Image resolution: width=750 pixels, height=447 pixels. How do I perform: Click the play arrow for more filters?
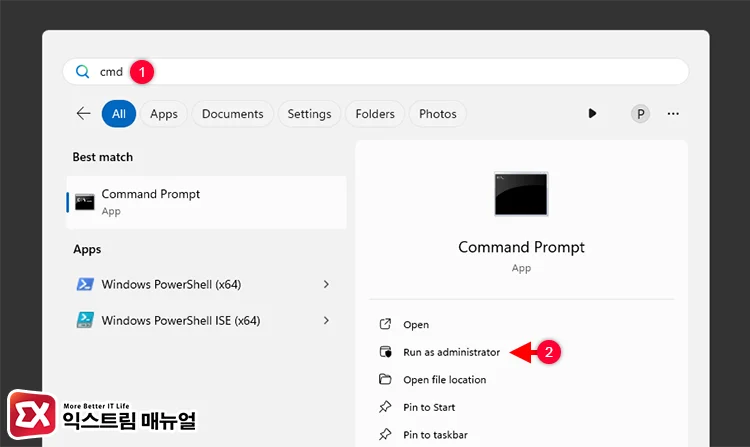click(592, 114)
